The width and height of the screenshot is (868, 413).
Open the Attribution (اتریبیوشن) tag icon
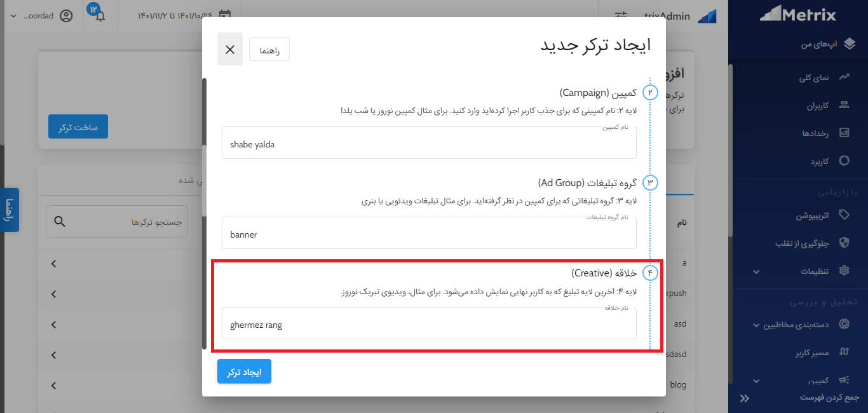(x=844, y=214)
